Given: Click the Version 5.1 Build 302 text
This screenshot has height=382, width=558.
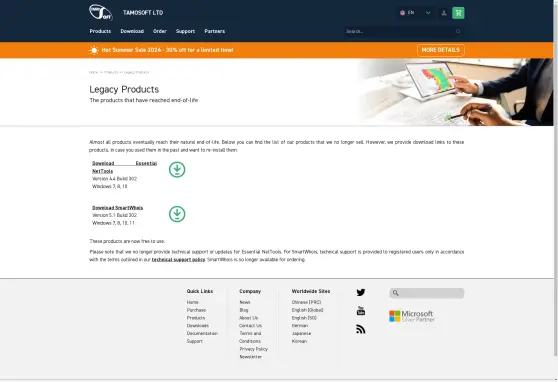Looking at the screenshot, I should pos(115,215).
